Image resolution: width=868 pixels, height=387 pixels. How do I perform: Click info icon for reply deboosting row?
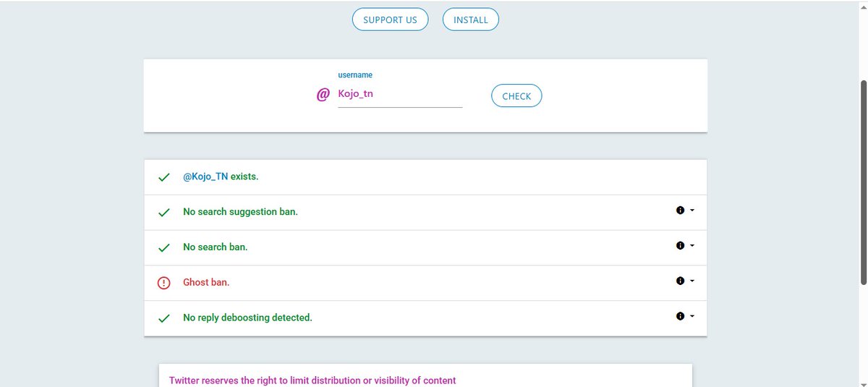click(680, 316)
